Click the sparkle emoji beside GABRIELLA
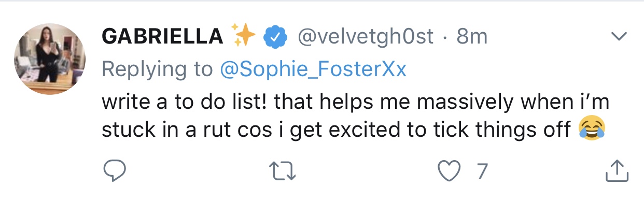This screenshot has width=644, height=200. [244, 36]
